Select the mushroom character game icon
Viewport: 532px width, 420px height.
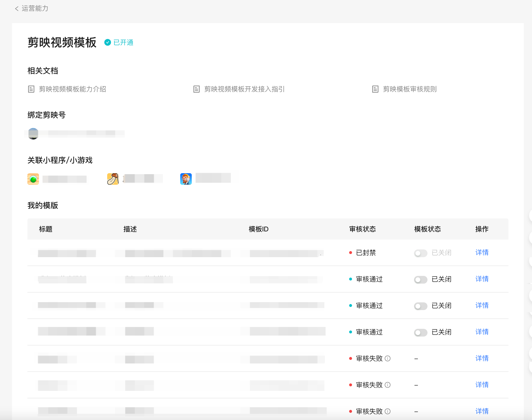click(113, 179)
